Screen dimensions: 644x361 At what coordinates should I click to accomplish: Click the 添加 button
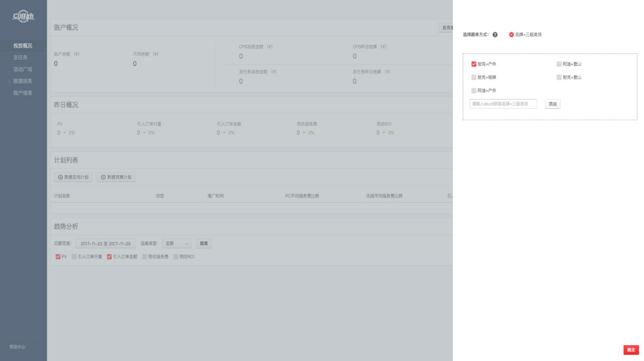coord(553,104)
